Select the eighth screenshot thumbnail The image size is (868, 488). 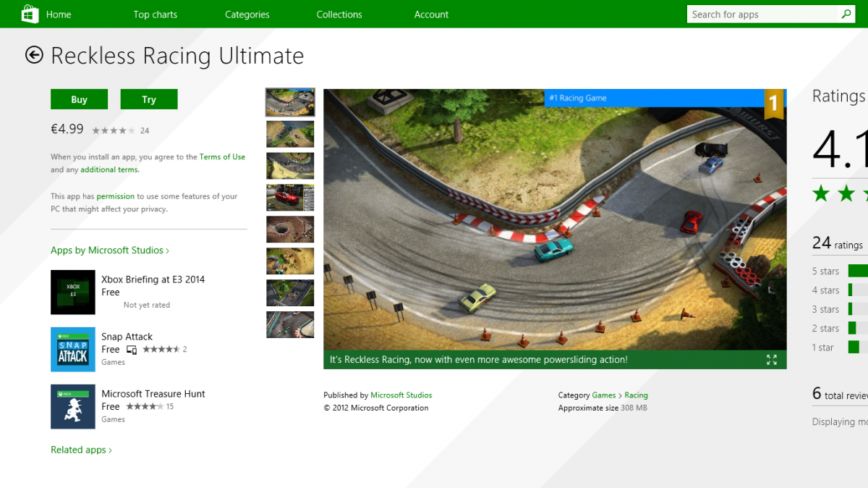pyautogui.click(x=290, y=324)
